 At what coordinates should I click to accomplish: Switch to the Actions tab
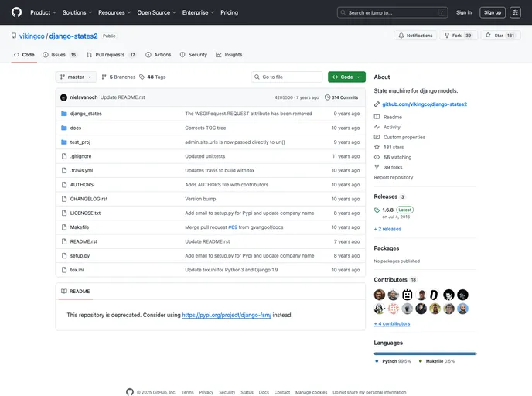tap(158, 55)
